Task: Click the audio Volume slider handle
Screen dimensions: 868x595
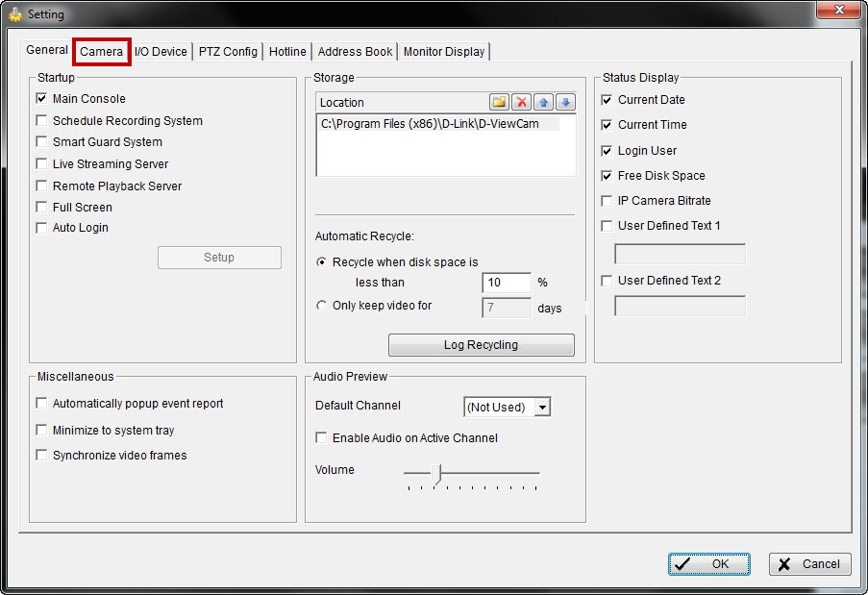Action: pos(439,473)
